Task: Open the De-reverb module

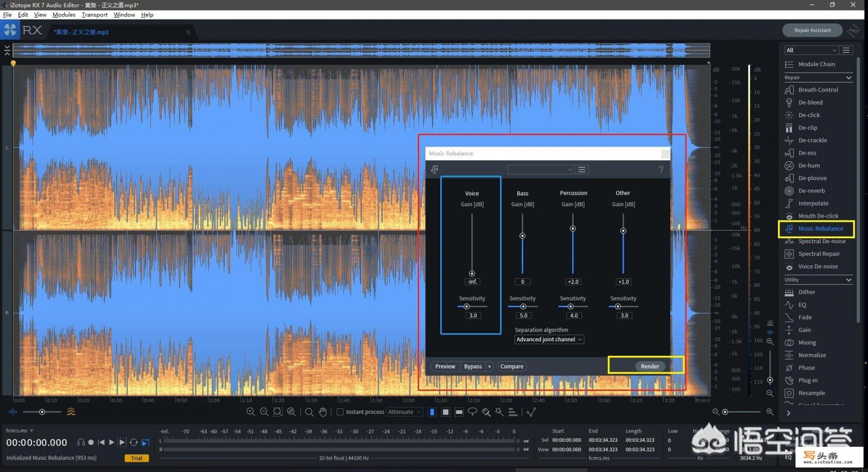Action: pos(811,191)
